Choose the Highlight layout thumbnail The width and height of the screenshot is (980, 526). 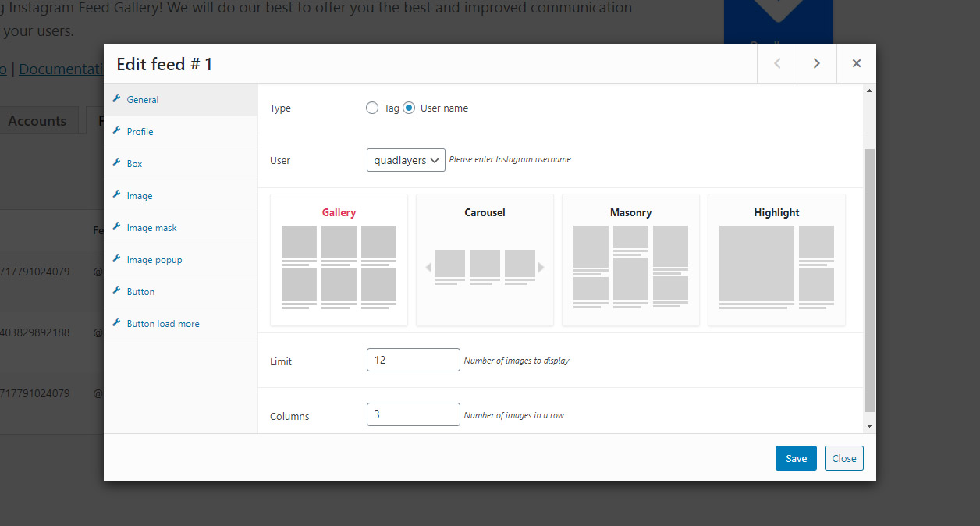[x=776, y=260]
